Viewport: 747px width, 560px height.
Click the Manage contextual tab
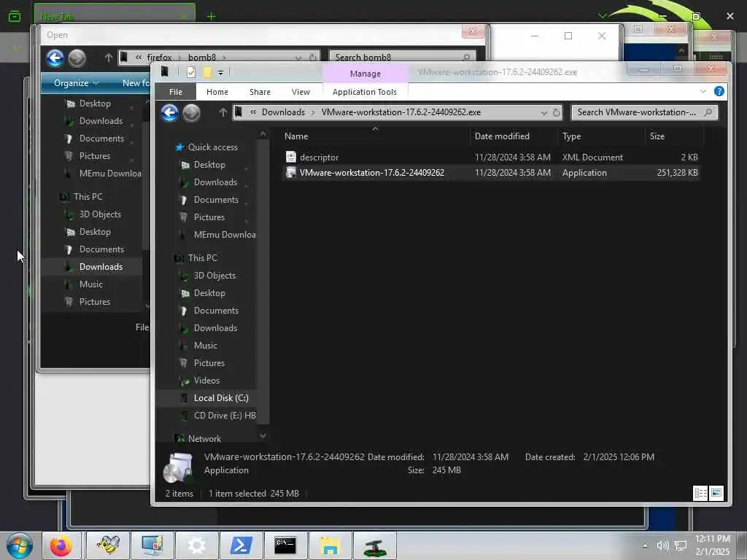point(365,74)
